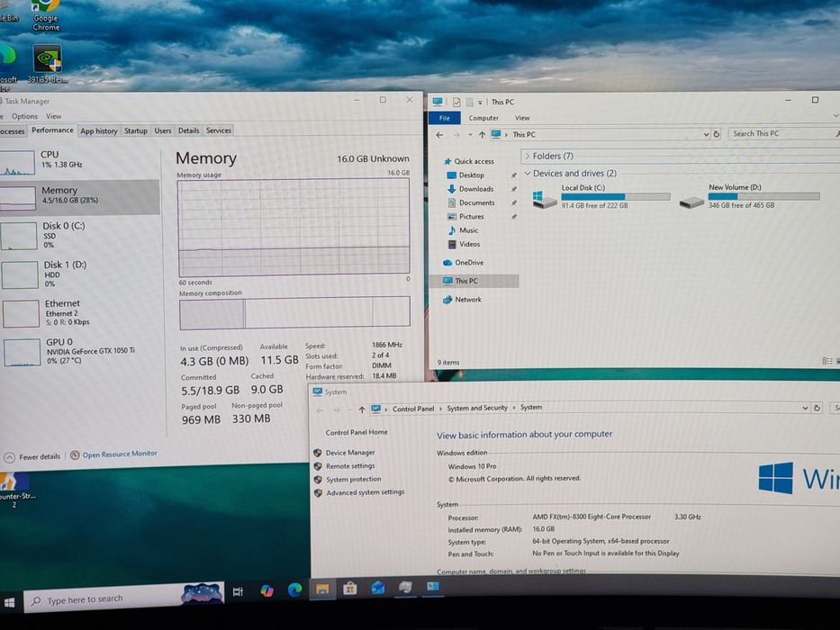This screenshot has width=840, height=630.
Task: Open Advanced system settings link
Action: [366, 492]
